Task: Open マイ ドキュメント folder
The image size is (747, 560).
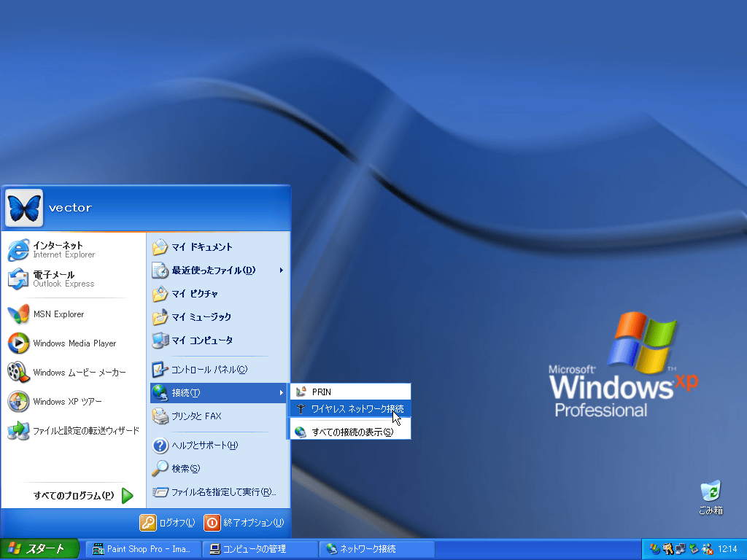Action: (x=218, y=247)
